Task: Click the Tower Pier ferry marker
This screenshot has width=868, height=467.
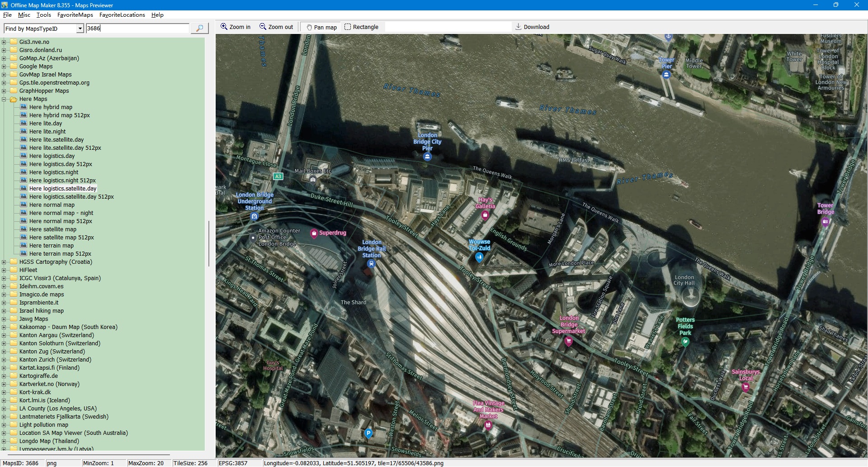Action: click(x=666, y=75)
